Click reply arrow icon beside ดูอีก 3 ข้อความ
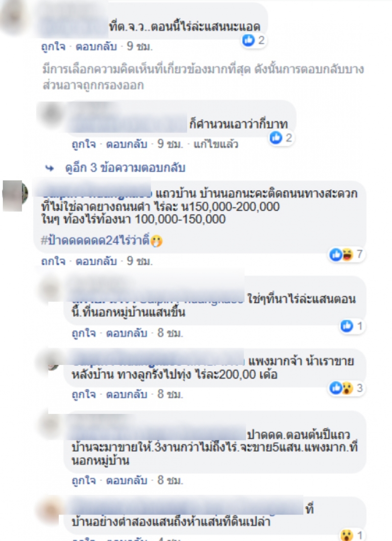 click(x=49, y=168)
